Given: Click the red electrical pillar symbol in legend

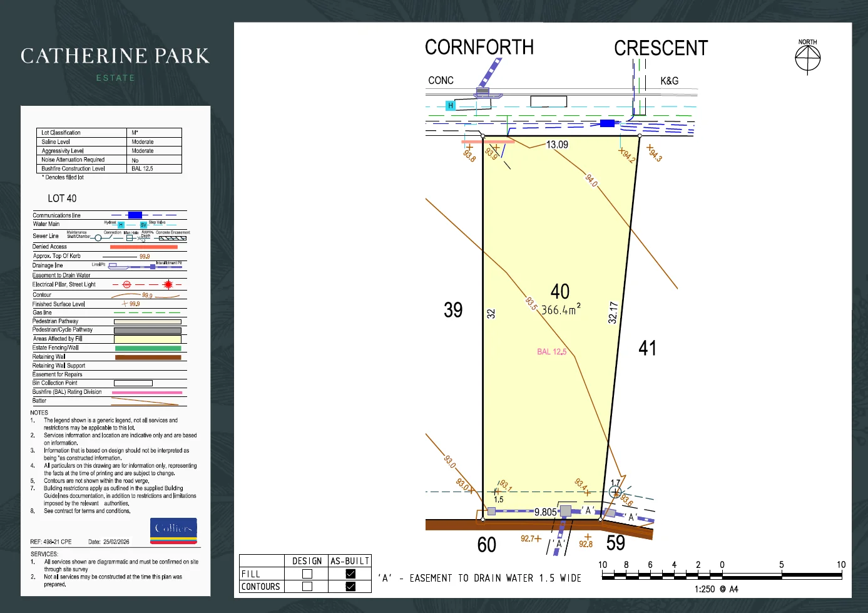Looking at the screenshot, I should pos(126,284).
